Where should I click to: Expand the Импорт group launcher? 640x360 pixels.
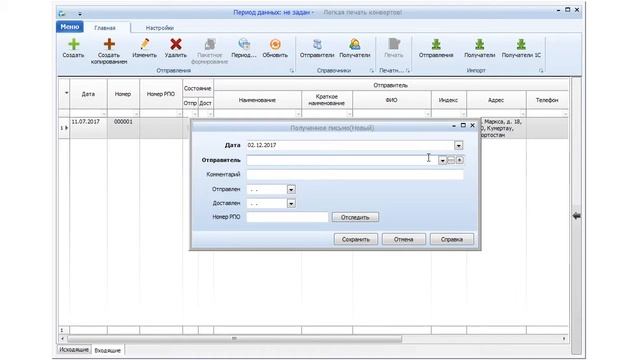(541, 71)
